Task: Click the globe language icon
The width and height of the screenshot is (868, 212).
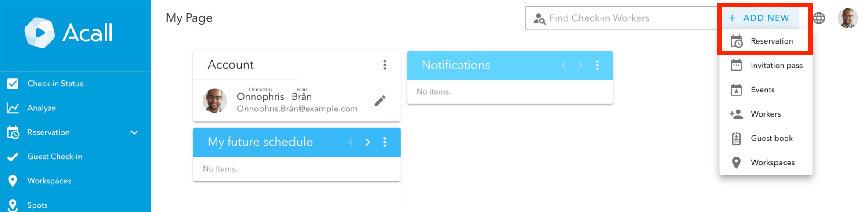Action: pos(819,18)
